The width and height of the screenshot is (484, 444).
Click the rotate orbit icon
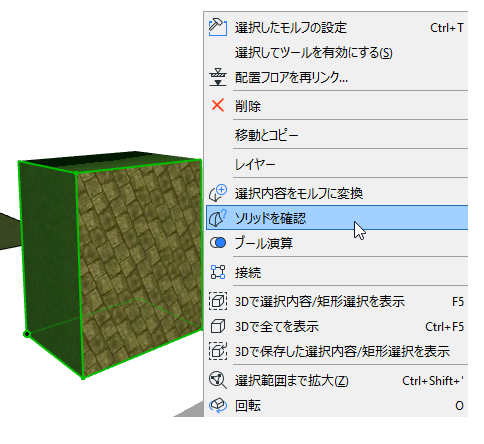[218, 405]
